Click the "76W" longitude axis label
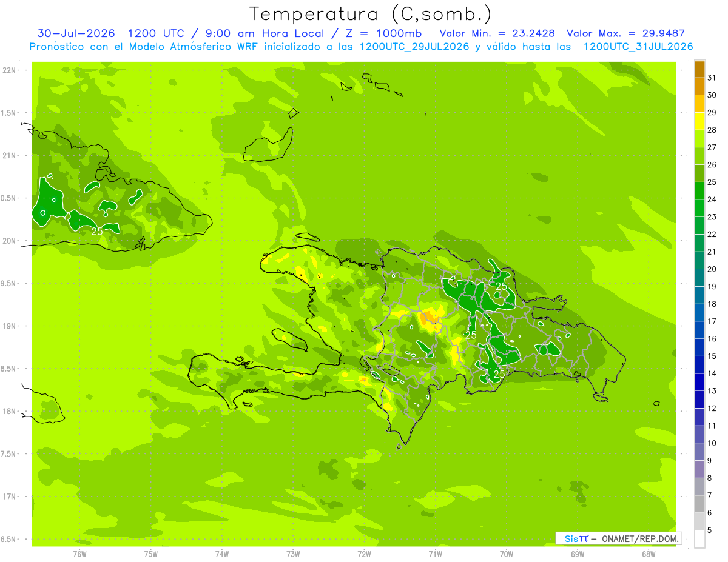Viewport: 728px width, 562px height. (79, 554)
